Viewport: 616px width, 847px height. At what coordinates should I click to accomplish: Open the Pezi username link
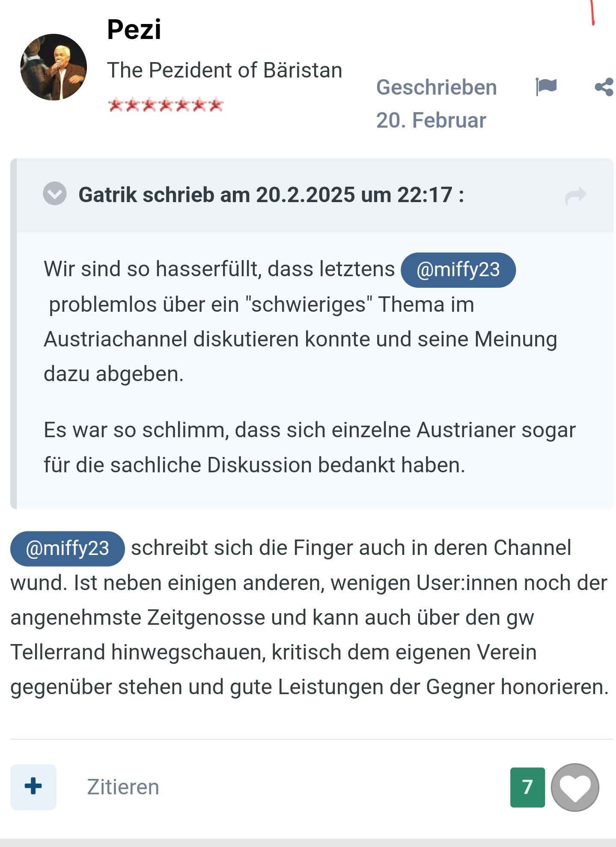(134, 29)
